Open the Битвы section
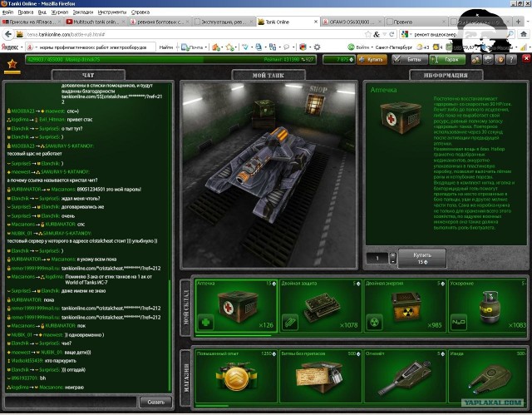 pos(410,60)
